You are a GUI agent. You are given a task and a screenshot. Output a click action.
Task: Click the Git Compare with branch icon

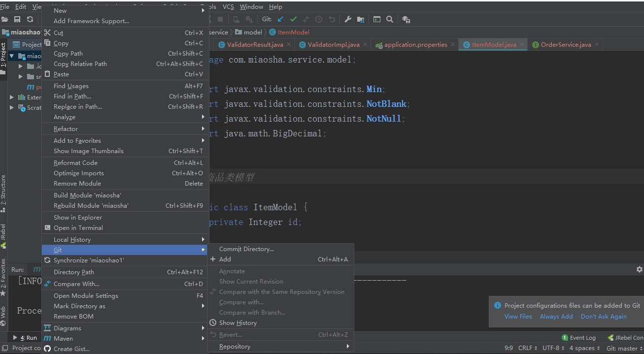tap(306, 19)
